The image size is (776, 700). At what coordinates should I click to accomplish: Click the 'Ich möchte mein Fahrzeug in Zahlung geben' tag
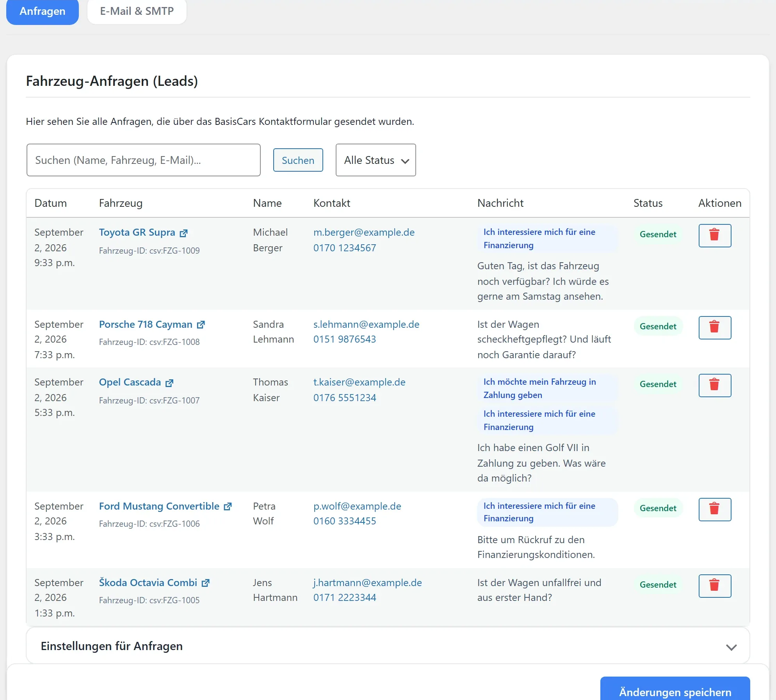click(x=547, y=388)
